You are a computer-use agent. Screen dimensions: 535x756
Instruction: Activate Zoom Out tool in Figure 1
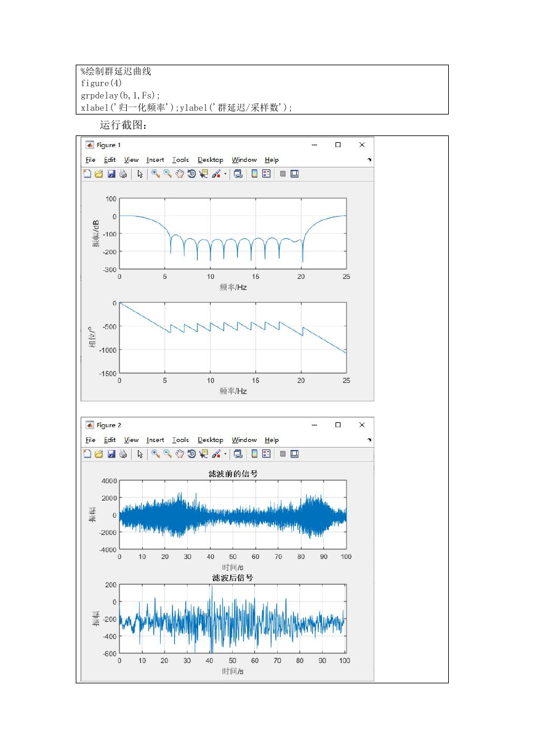point(167,174)
